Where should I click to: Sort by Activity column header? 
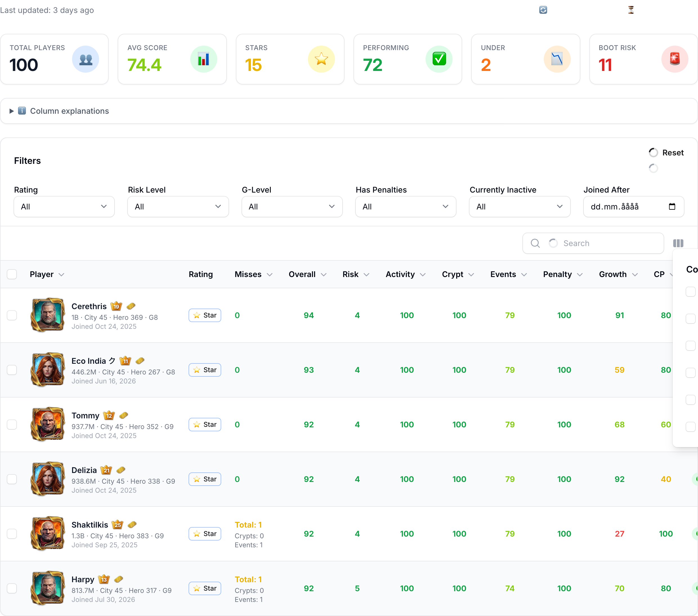tap(405, 274)
